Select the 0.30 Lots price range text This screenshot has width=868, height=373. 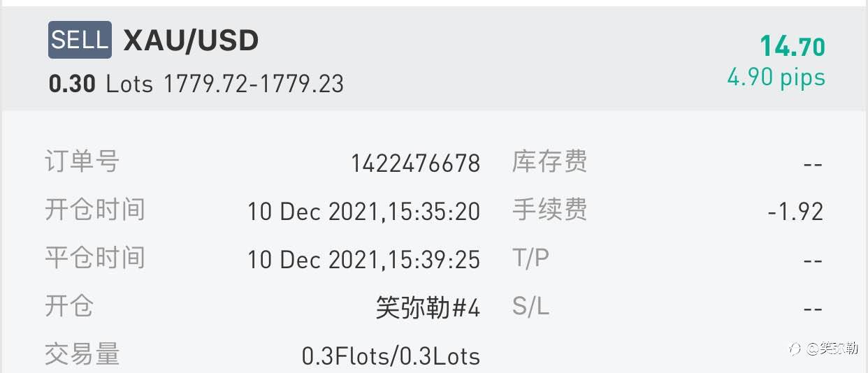click(x=196, y=84)
